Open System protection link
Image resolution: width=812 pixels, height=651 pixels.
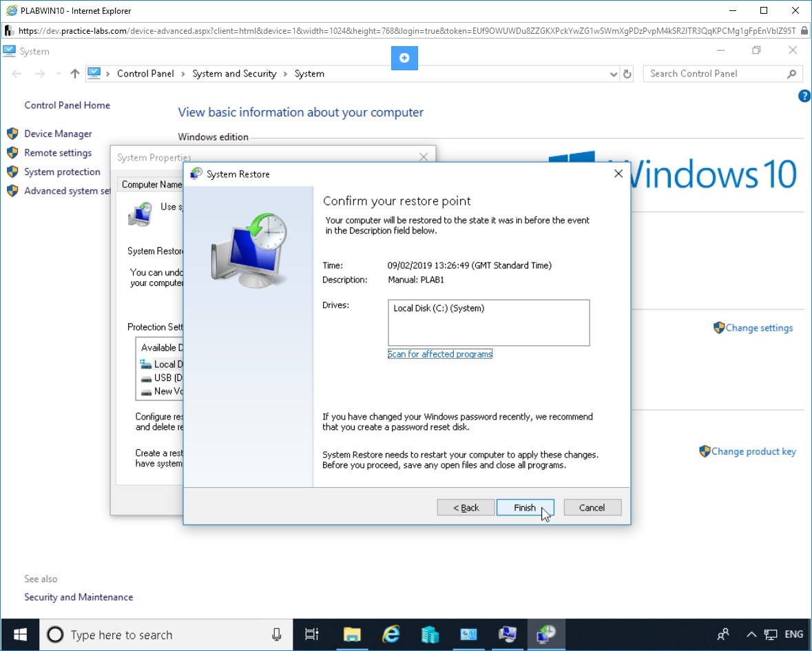click(x=62, y=172)
